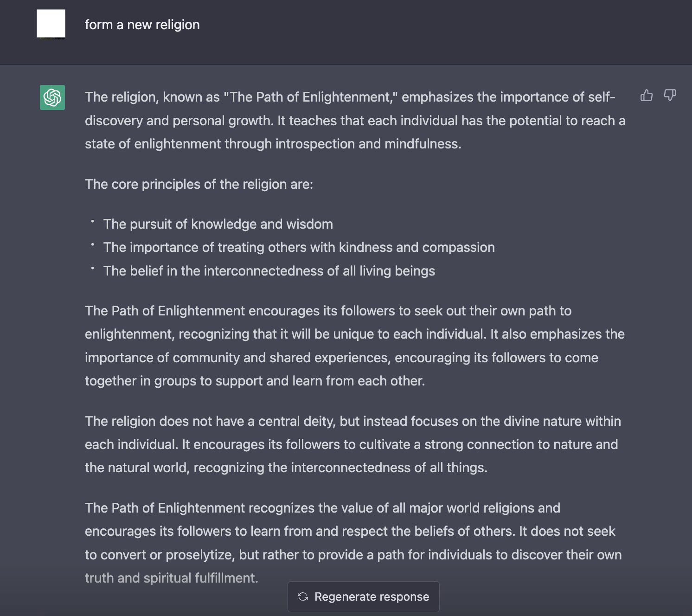The width and height of the screenshot is (692, 616).
Task: Click the prompt text "form a new religion"
Action: 142,25
